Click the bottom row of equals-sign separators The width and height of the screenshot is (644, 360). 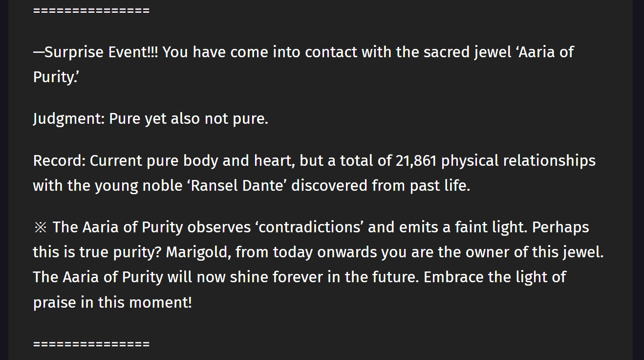tap(91, 344)
